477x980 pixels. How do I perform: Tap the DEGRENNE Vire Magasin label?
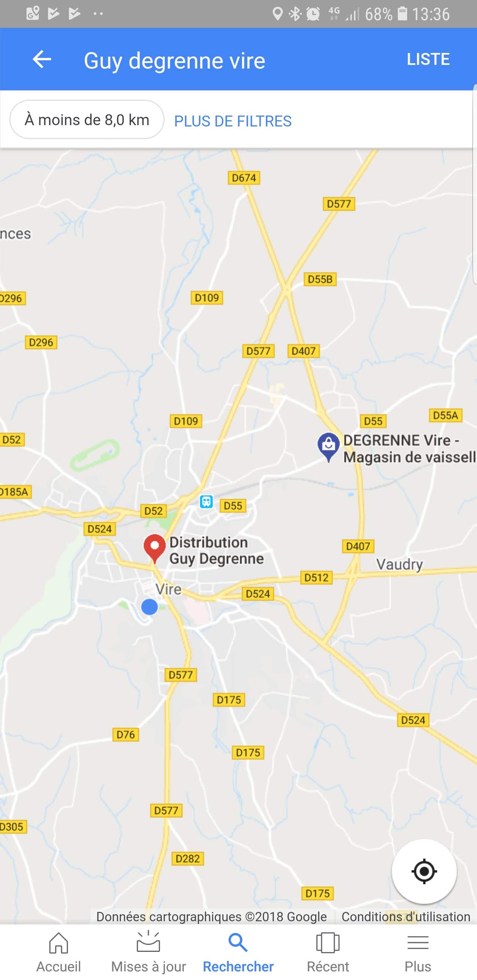tap(410, 448)
